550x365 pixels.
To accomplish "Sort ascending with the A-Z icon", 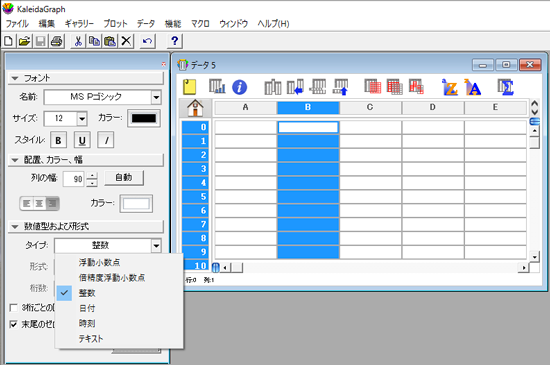I will click(x=449, y=87).
